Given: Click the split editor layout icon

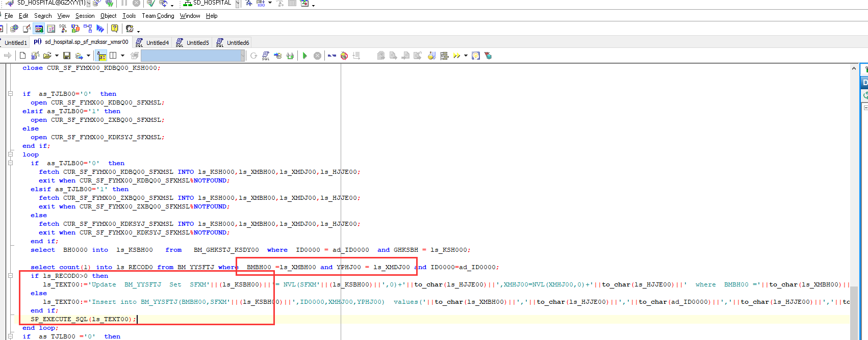Looking at the screenshot, I should (113, 56).
